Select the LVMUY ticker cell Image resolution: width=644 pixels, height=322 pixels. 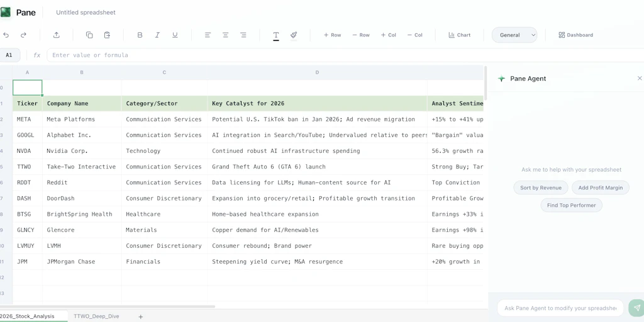pyautogui.click(x=28, y=246)
